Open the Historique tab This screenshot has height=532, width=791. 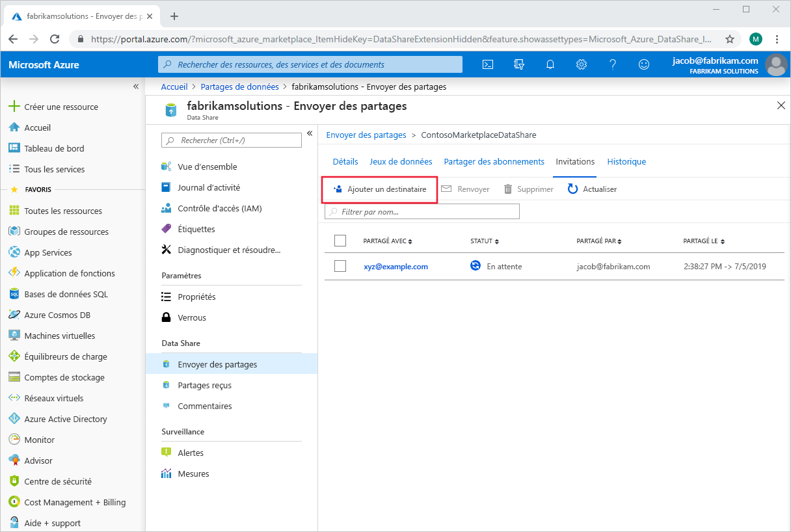coord(626,161)
